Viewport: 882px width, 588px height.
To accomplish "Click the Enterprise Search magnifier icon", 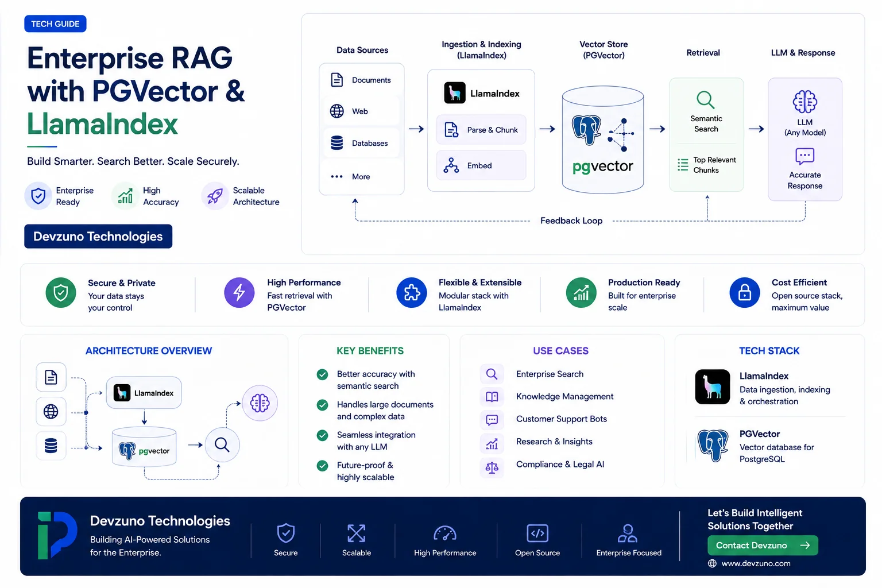I will [492, 374].
